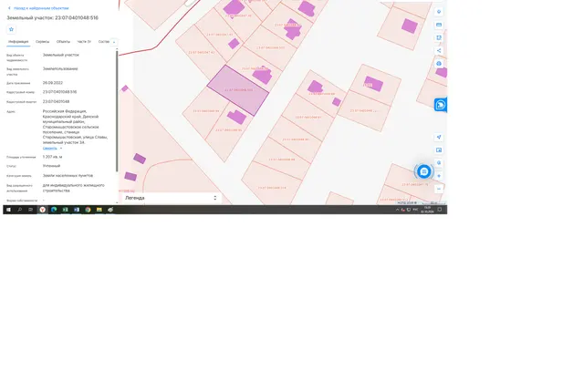
Task: Show more tabs with the tab-strip arrow
Action: [114, 42]
